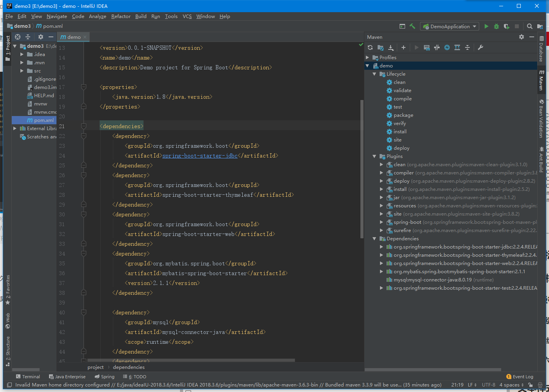549x392 pixels.
Task: Click Run Anything icon beside the build hammer
Action: point(402,26)
